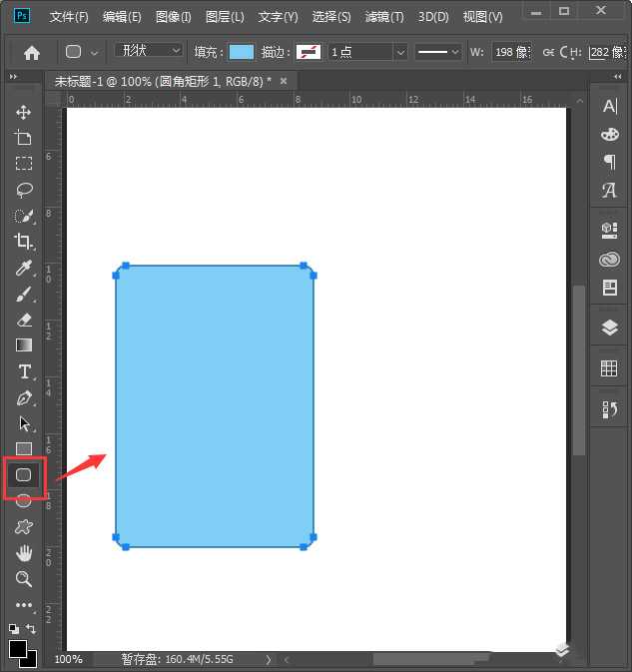Select the Move tool
Viewport: 632px width, 672px height.
tap(24, 112)
